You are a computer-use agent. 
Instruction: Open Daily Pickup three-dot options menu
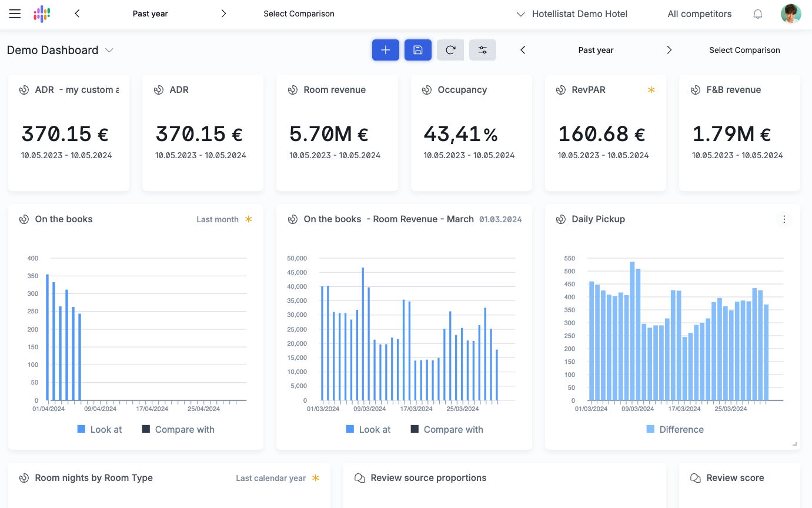click(x=784, y=219)
